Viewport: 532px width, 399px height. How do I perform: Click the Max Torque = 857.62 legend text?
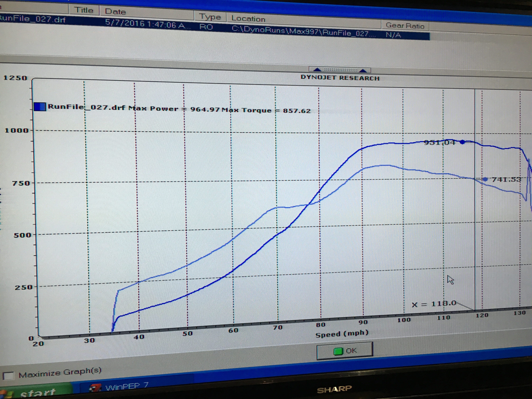click(x=266, y=110)
